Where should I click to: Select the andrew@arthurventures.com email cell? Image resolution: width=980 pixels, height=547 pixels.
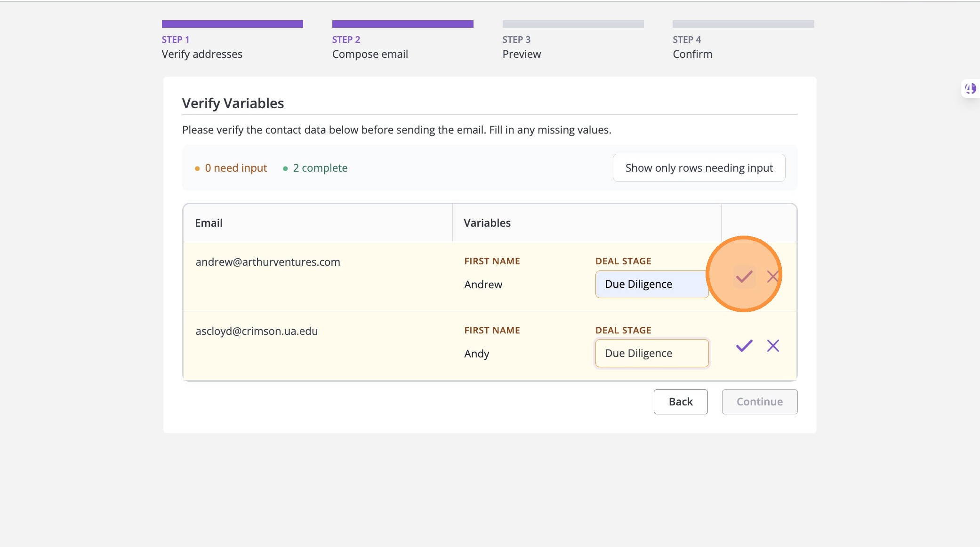[x=267, y=262]
